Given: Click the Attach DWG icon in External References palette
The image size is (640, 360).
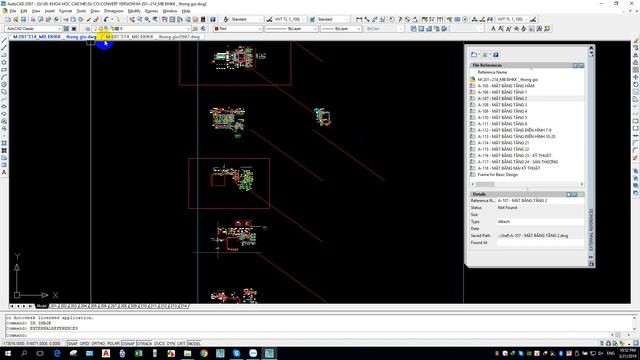Looking at the screenshot, I should pyautogui.click(x=474, y=54).
